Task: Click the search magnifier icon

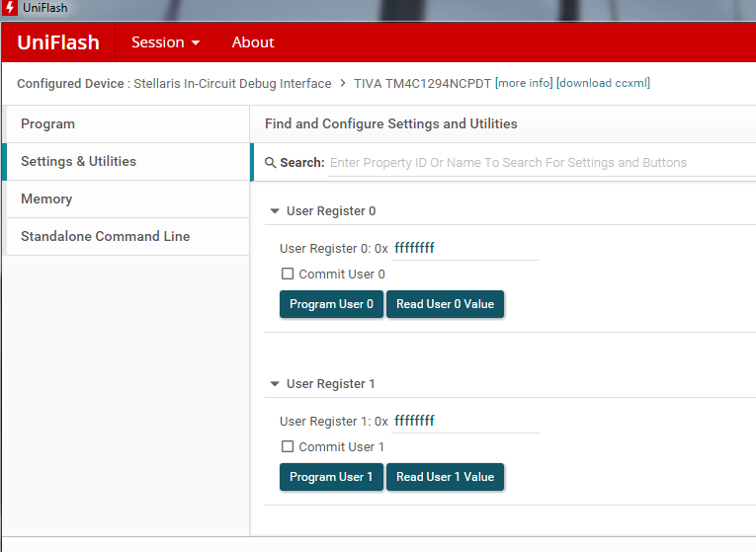Action: click(x=270, y=163)
